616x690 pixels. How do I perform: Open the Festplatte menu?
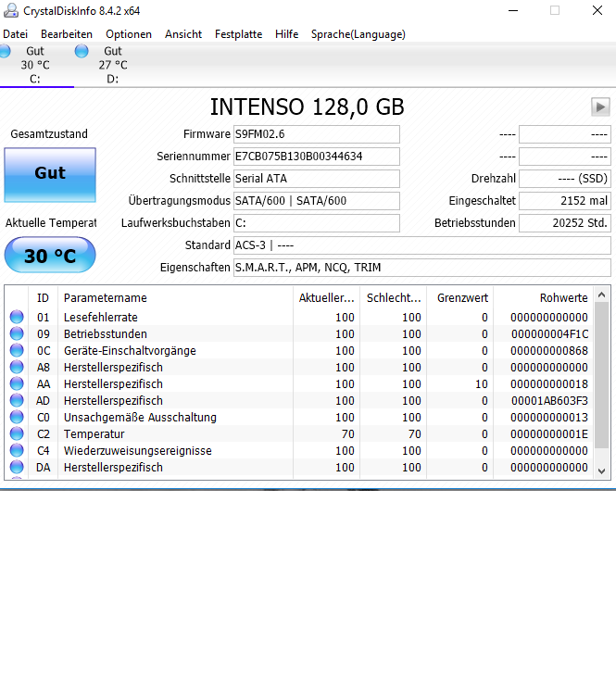(238, 34)
